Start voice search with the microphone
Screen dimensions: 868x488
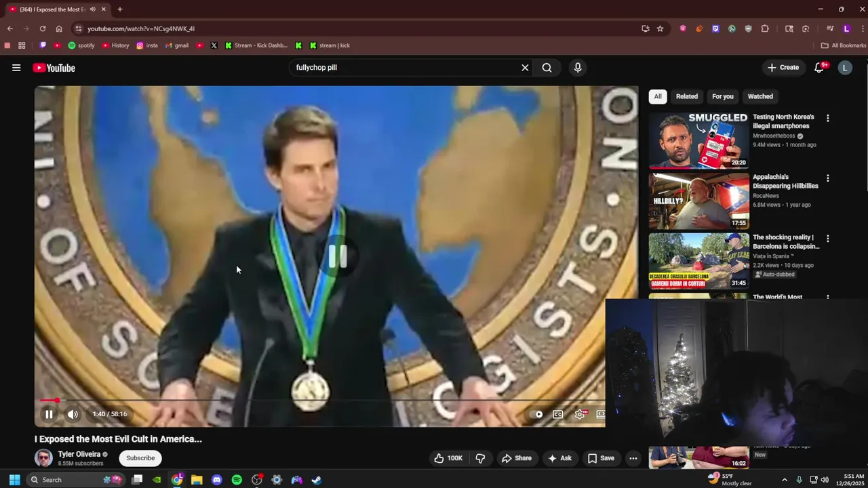pyautogui.click(x=578, y=68)
